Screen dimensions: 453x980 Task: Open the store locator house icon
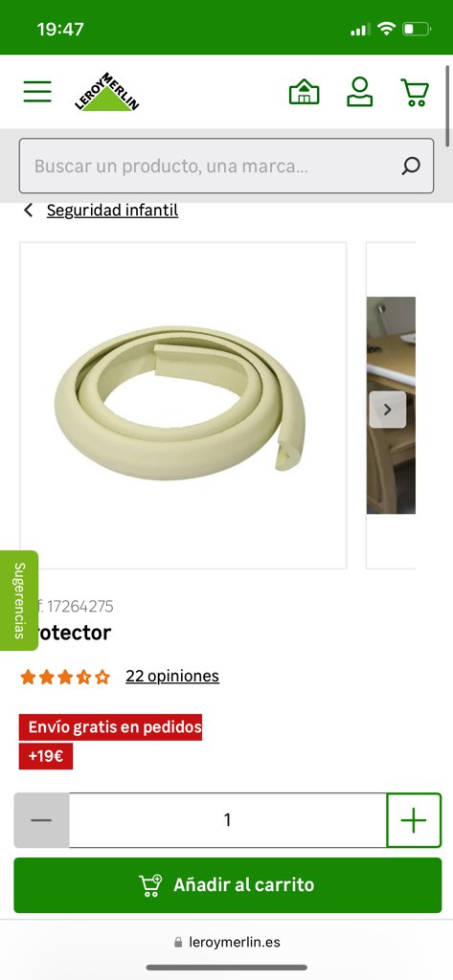coord(305,92)
